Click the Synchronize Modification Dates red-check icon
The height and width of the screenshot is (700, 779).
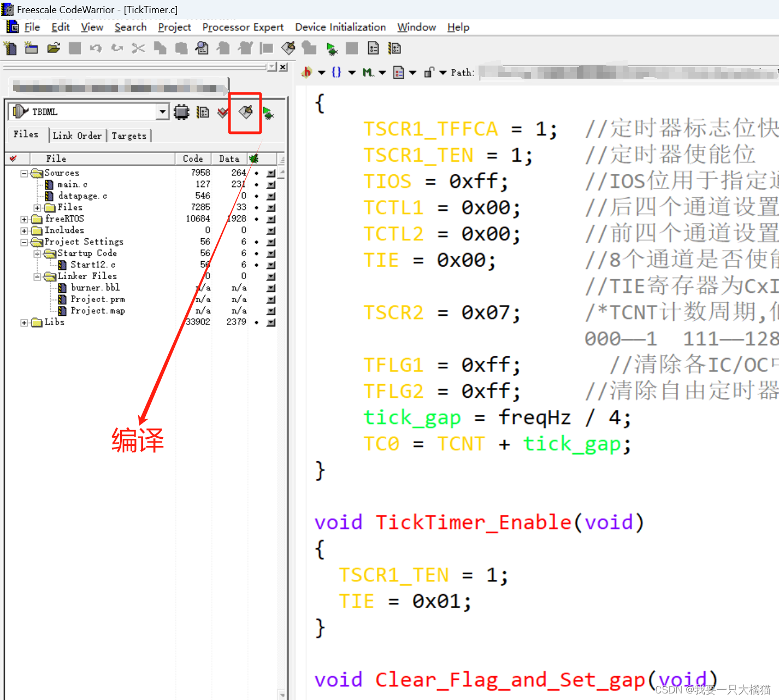pyautogui.click(x=222, y=113)
